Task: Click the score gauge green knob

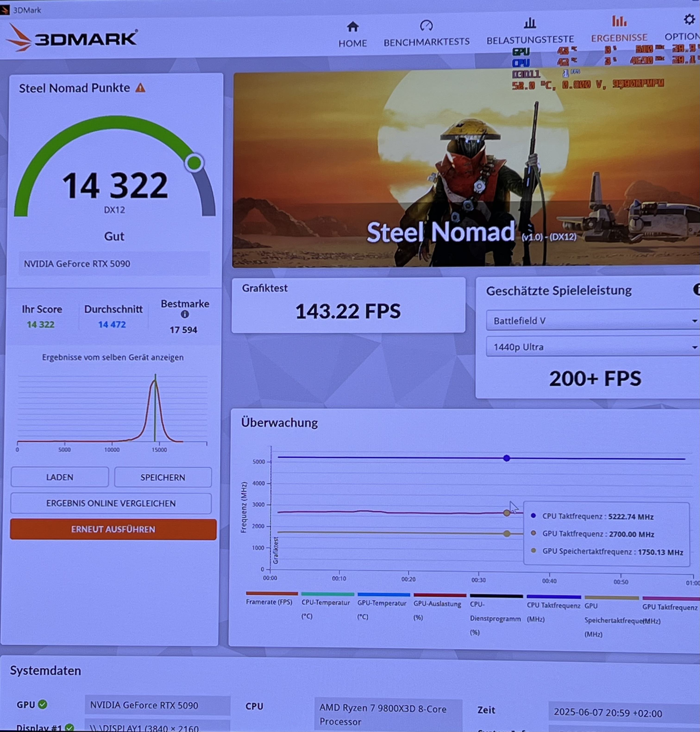Action: pyautogui.click(x=194, y=163)
